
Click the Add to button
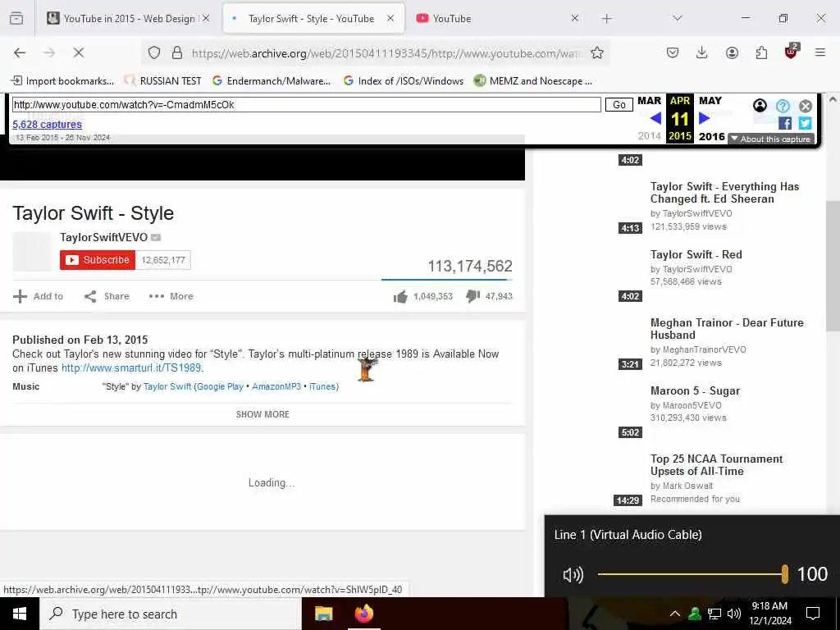[x=38, y=296]
